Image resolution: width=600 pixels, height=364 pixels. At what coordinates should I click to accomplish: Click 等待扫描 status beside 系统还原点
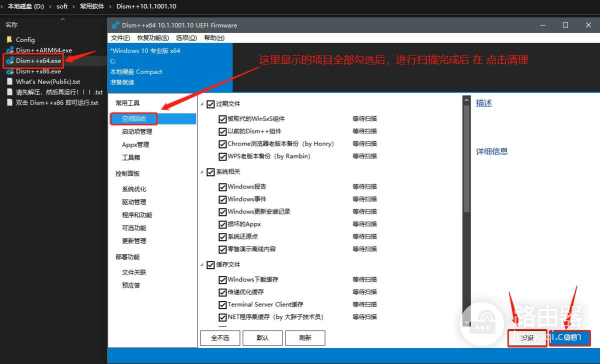[x=365, y=237]
